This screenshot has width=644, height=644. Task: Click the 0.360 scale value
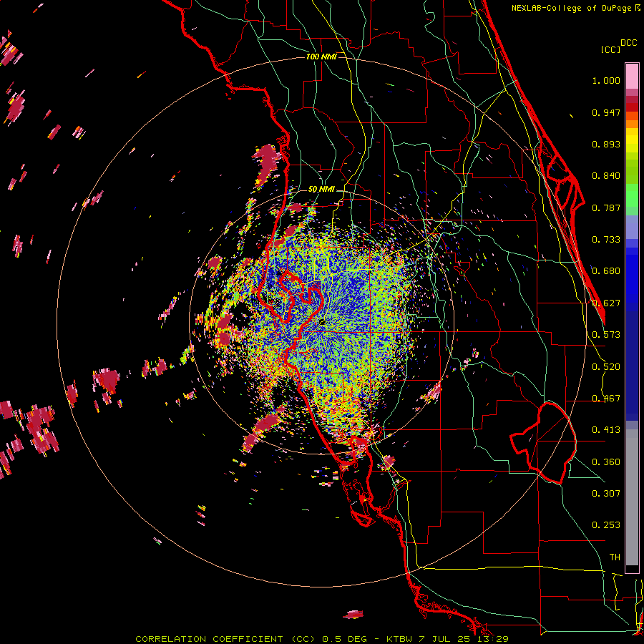(x=606, y=462)
